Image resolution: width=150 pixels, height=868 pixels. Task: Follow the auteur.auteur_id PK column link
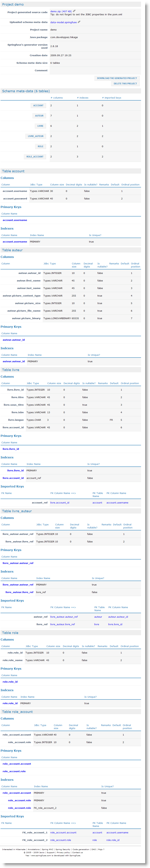(x=118, y=617)
